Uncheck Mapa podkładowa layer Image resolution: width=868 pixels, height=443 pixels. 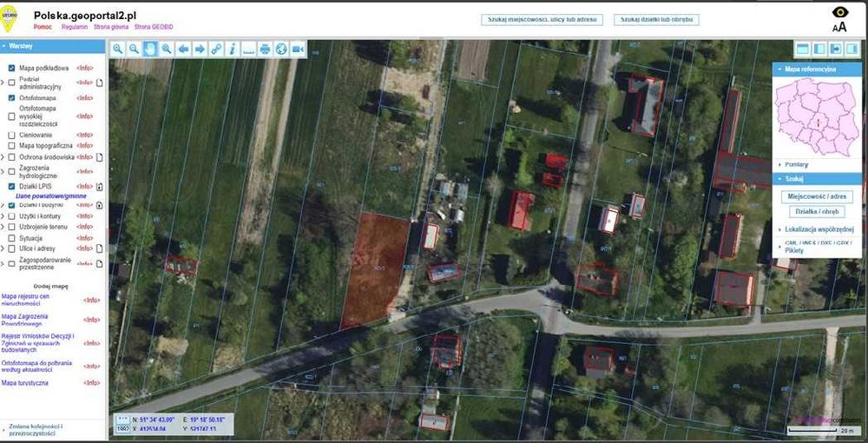tap(11, 68)
